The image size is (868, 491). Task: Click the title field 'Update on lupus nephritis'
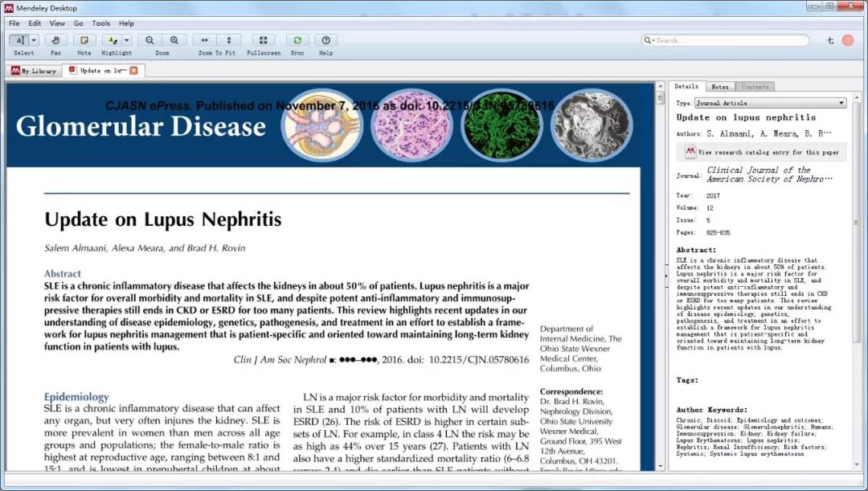pyautogui.click(x=746, y=117)
